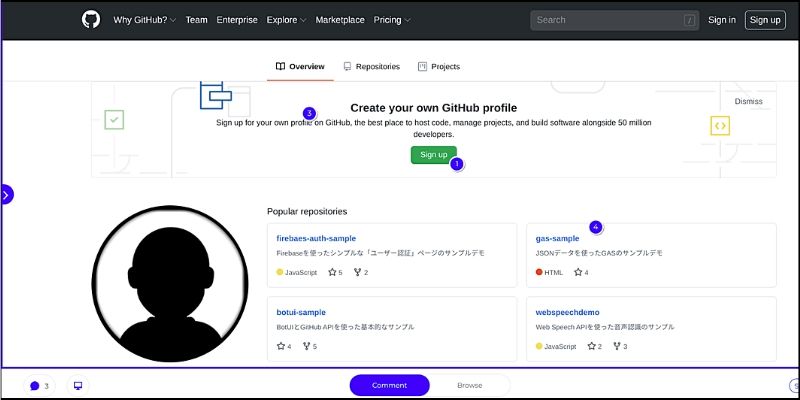The image size is (800, 400).
Task: Click the yellow JavaScript dot on webspeechdemo
Action: 539,346
